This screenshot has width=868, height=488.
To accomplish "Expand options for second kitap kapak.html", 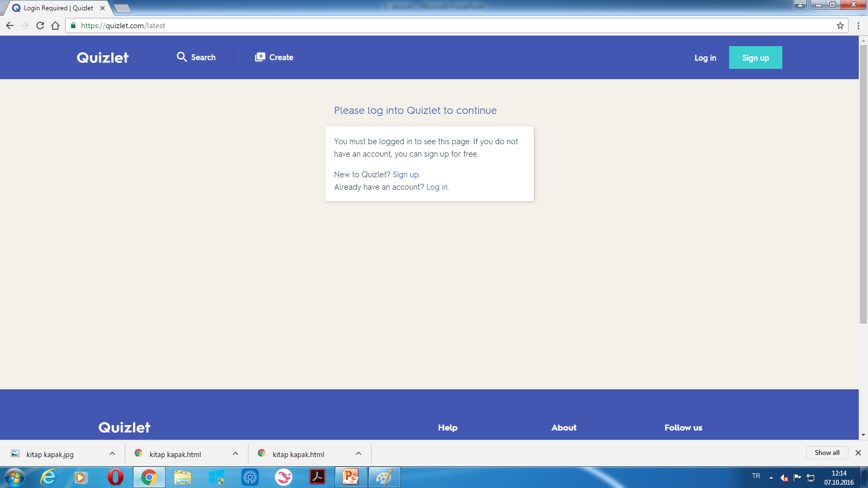I will click(x=359, y=454).
